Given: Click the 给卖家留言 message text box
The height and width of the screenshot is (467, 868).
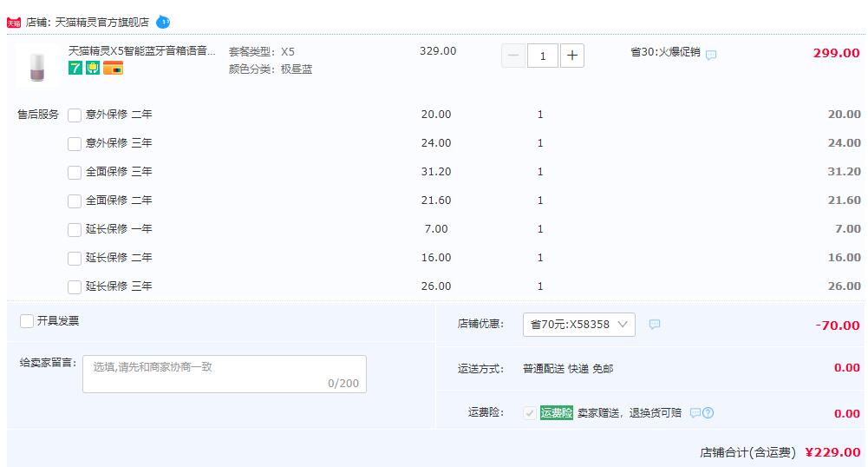Looking at the screenshot, I should (225, 374).
